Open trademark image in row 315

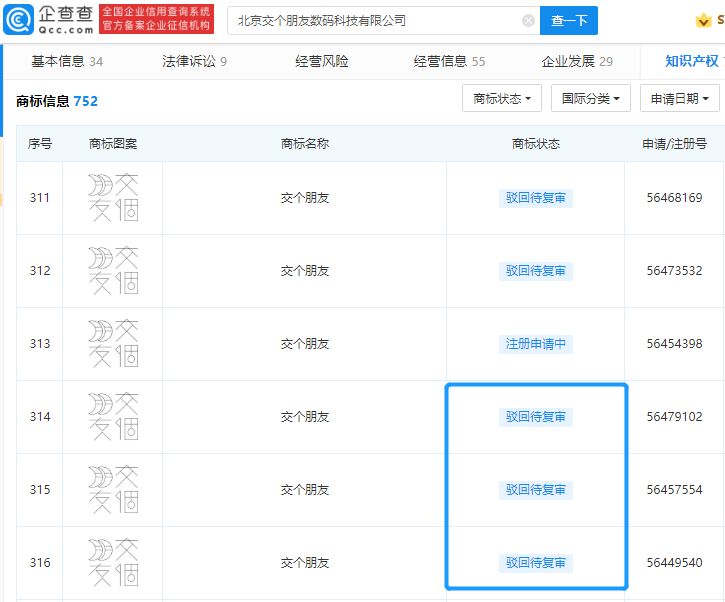(x=113, y=490)
